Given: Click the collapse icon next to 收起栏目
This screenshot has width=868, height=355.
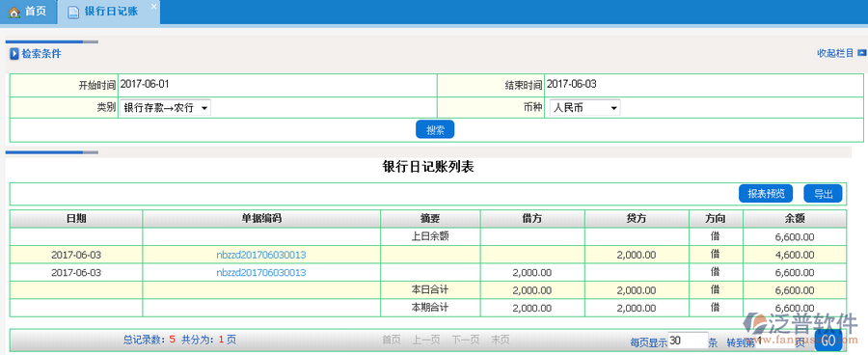Looking at the screenshot, I should point(861,53).
